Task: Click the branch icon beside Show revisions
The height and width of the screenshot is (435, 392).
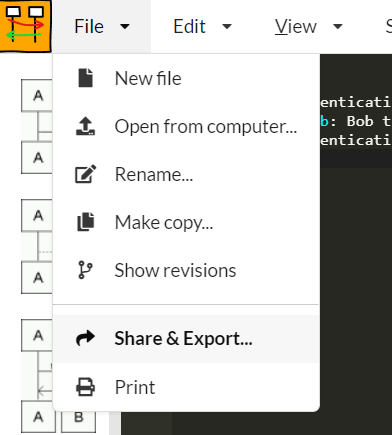Action: (85, 270)
